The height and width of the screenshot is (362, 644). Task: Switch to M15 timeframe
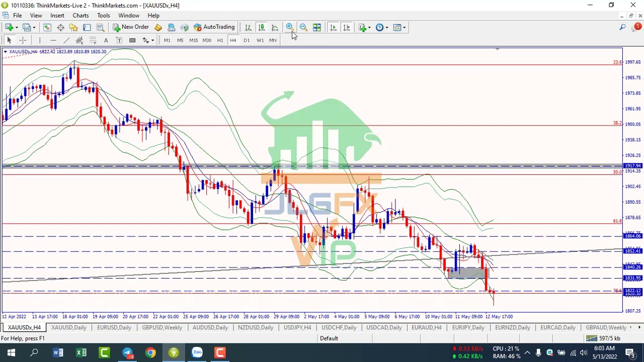[x=194, y=40]
